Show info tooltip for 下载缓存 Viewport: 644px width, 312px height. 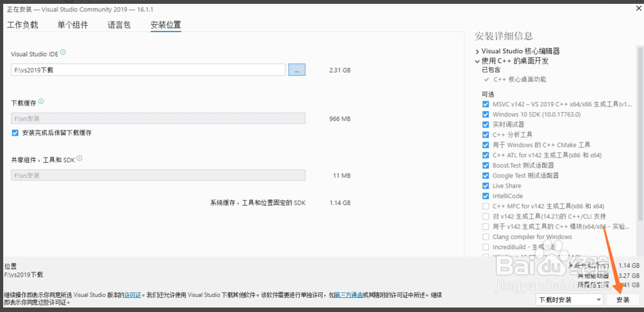(x=41, y=101)
